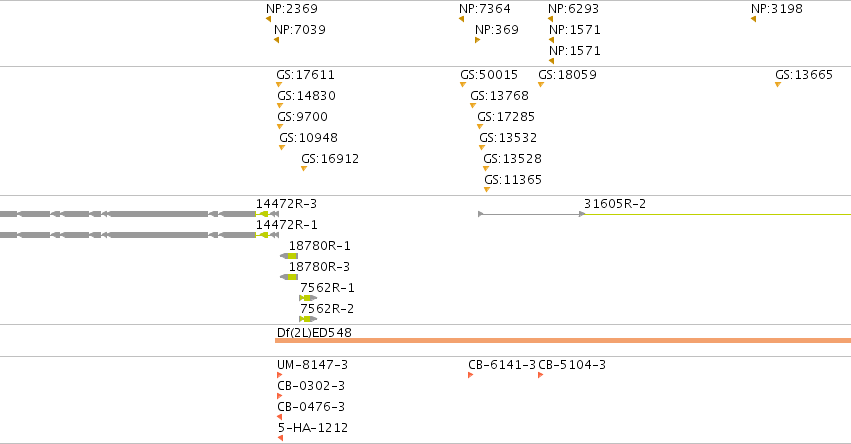Select the GS:14830 triangle marker

tap(280, 106)
